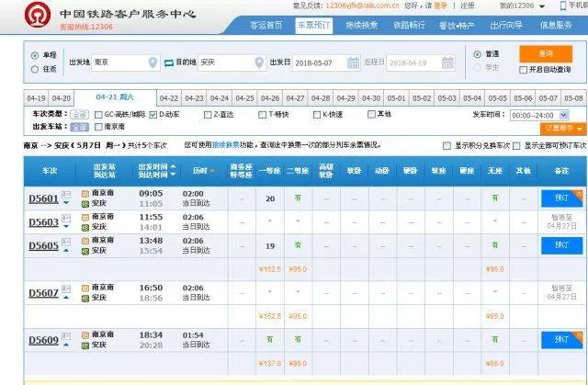Image resolution: width=588 pixels, height=385 pixels.
Task: Enable 显示全部可预订车次 checkbox
Action: (x=516, y=146)
